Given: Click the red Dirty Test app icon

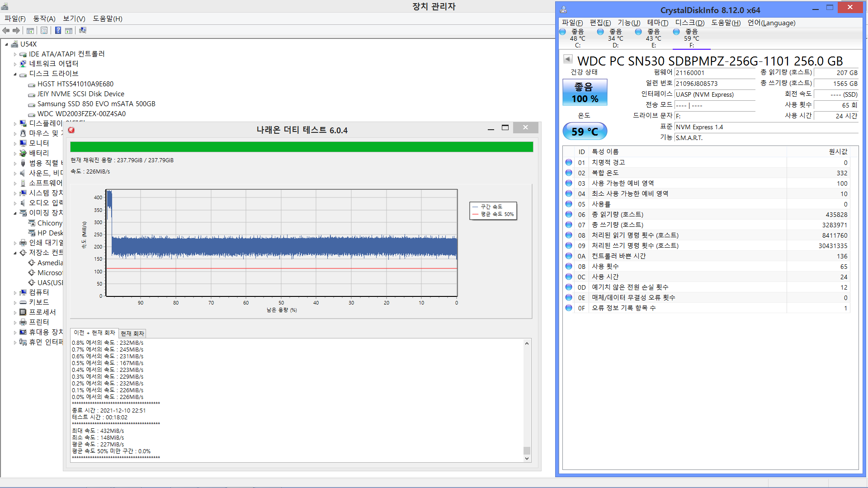Looking at the screenshot, I should pos(71,130).
